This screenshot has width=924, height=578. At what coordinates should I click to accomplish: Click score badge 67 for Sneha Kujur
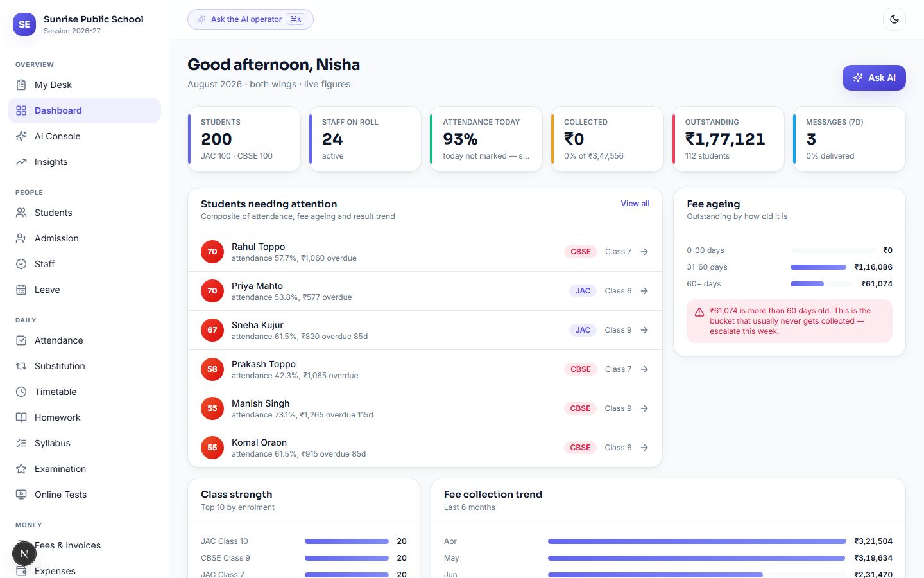212,330
